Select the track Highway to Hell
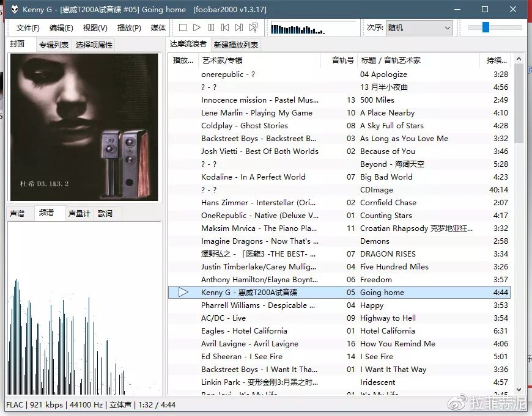The height and width of the screenshot is (416, 532). [x=339, y=318]
